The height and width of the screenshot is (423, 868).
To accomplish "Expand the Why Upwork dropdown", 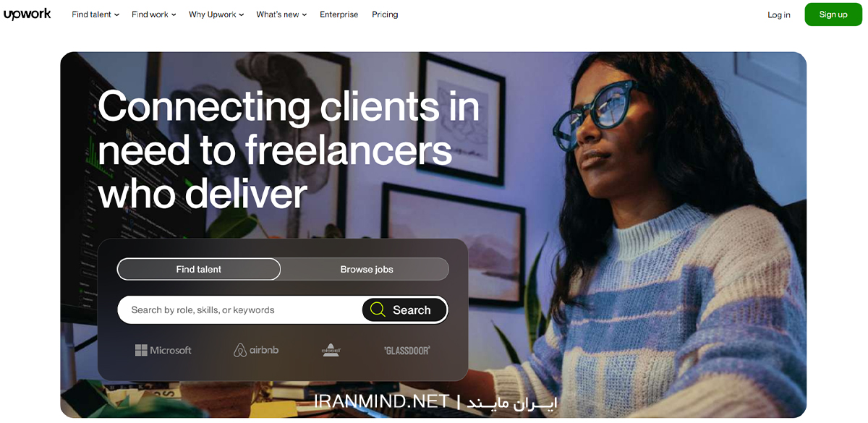I will 216,14.
